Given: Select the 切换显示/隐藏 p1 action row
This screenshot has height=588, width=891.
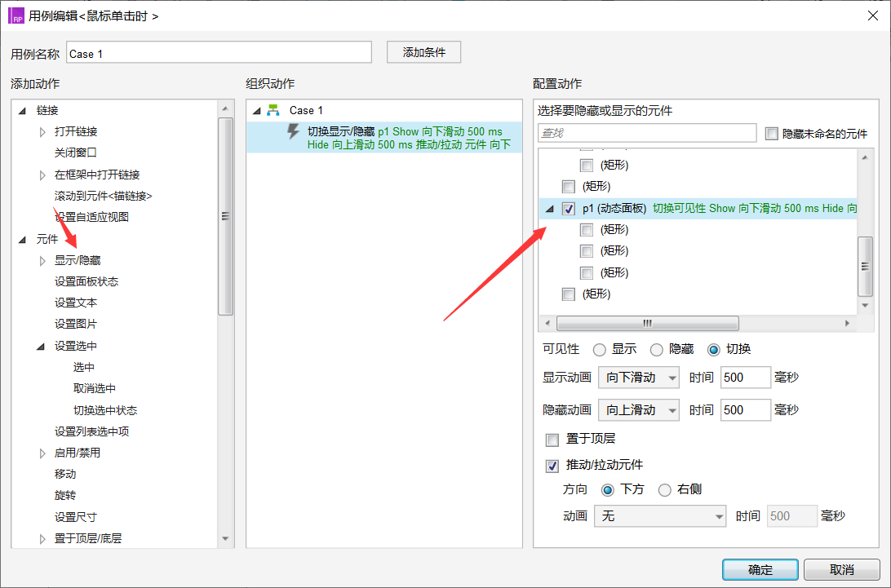Looking at the screenshot, I should click(x=384, y=138).
